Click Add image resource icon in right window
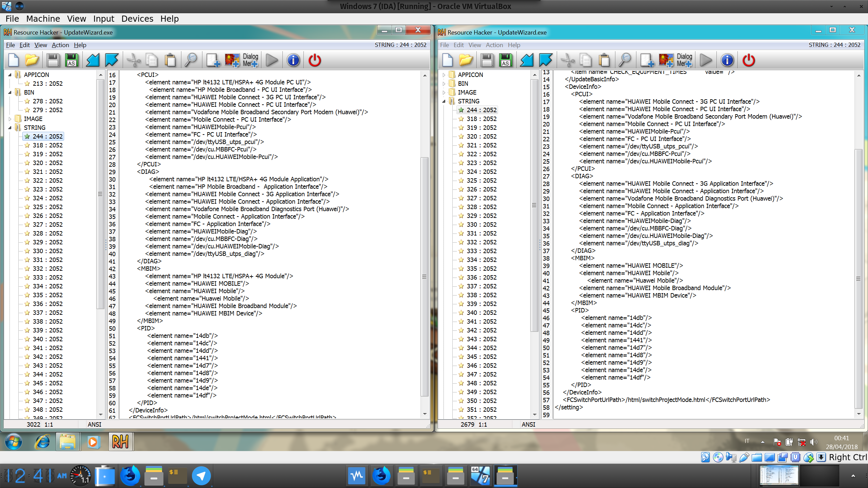The image size is (868, 488). coord(666,60)
